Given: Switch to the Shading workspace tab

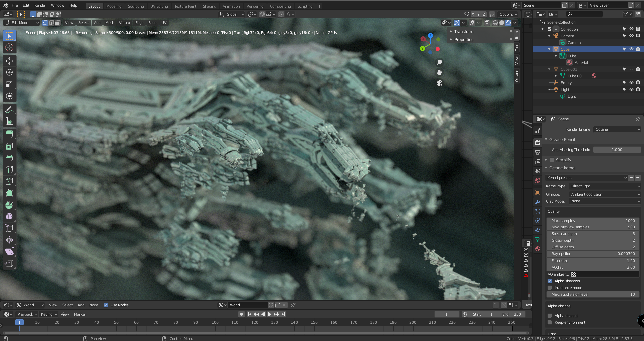Looking at the screenshot, I should (209, 6).
